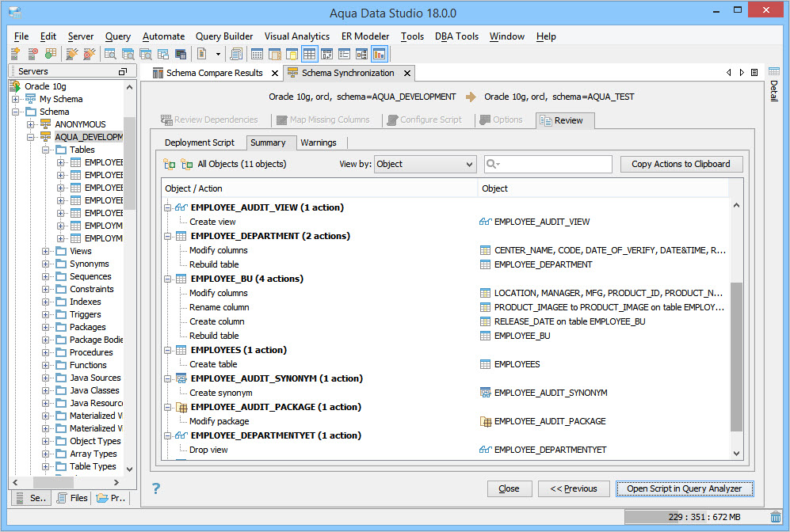Go to the Review step
This screenshot has height=532, width=790.
tap(565, 120)
